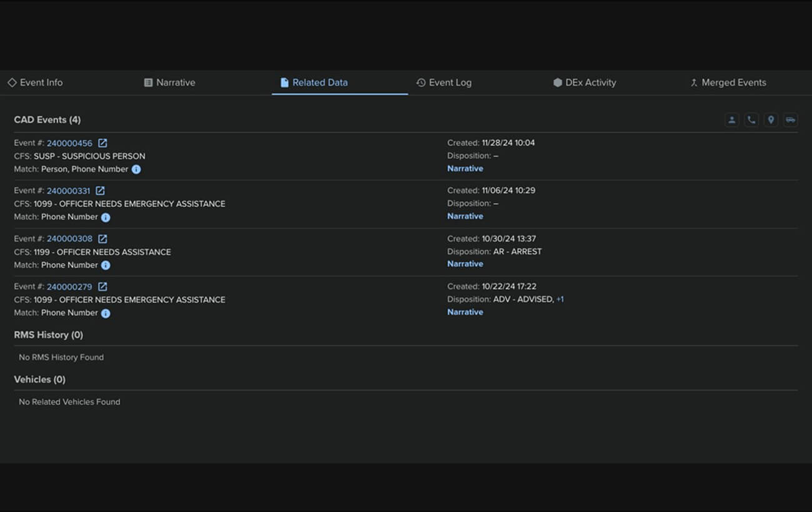Open event 240000279 via external link icon
The width and height of the screenshot is (812, 512).
[x=102, y=286]
